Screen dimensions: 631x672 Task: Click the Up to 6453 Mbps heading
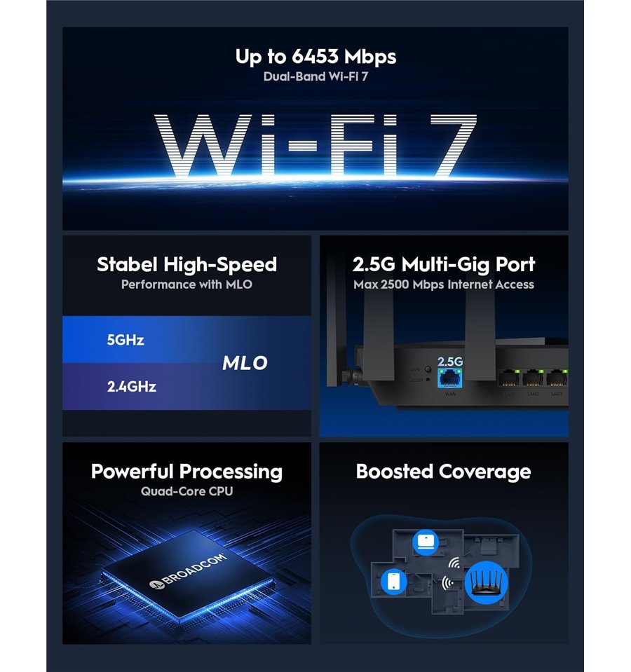click(x=315, y=57)
